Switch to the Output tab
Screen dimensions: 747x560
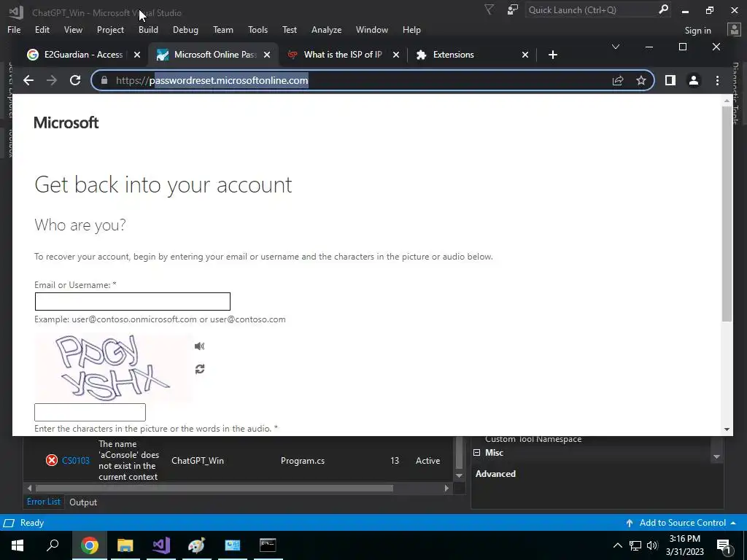83,502
